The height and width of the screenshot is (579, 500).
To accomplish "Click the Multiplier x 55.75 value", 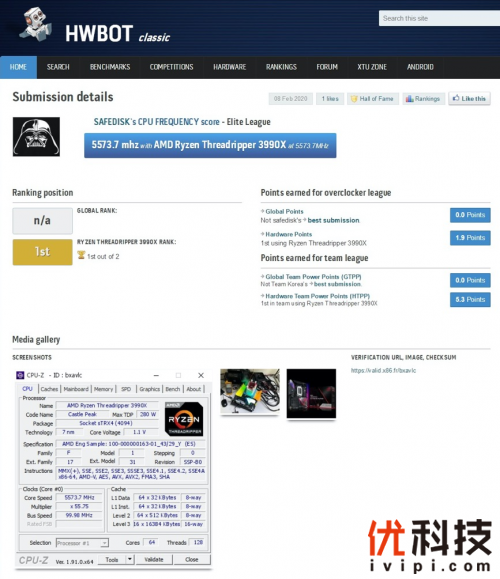I will point(79,507).
